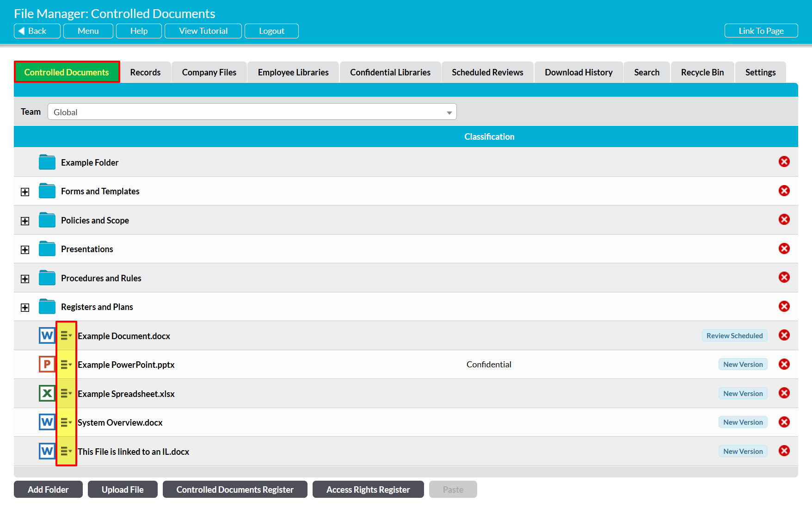
Task: Click the PowerPoint icon of Example PowerPoint.pptx
Action: (x=47, y=364)
